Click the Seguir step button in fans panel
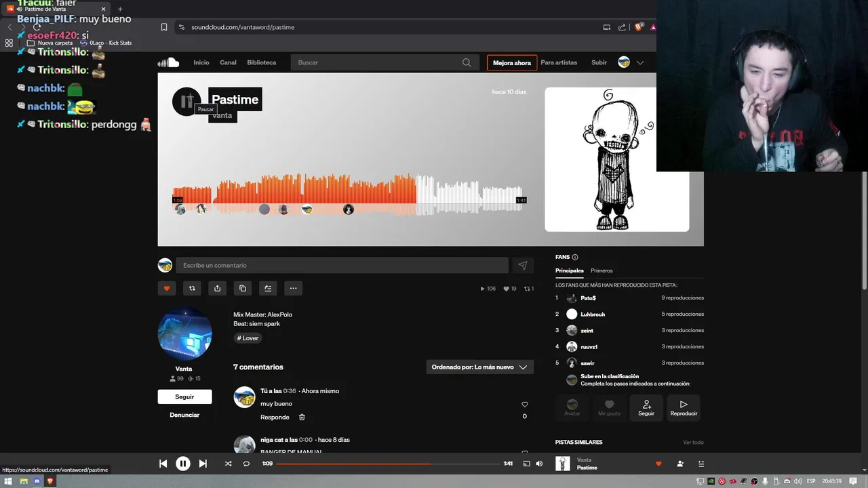This screenshot has width=868, height=488. [646, 407]
